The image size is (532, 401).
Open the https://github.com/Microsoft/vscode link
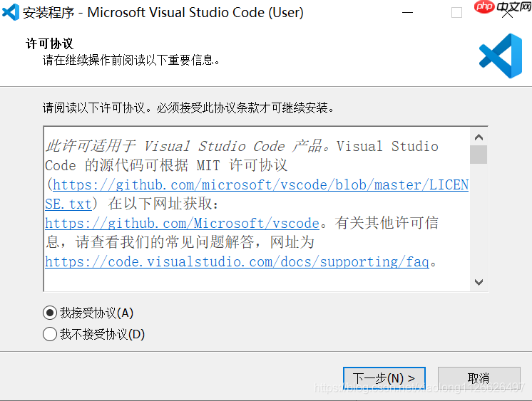[182, 224]
